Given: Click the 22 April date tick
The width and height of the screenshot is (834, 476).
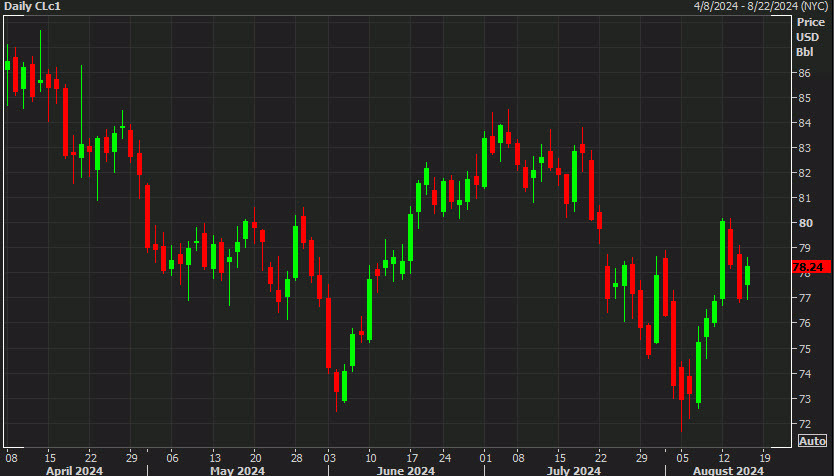Looking at the screenshot, I should pyautogui.click(x=90, y=458).
